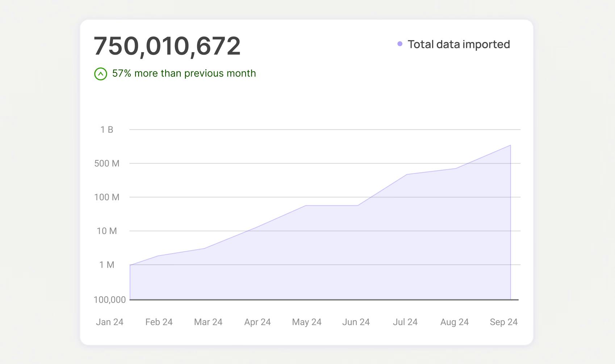Select the Mar 24 axis label
The width and height of the screenshot is (615, 364).
coord(209,322)
